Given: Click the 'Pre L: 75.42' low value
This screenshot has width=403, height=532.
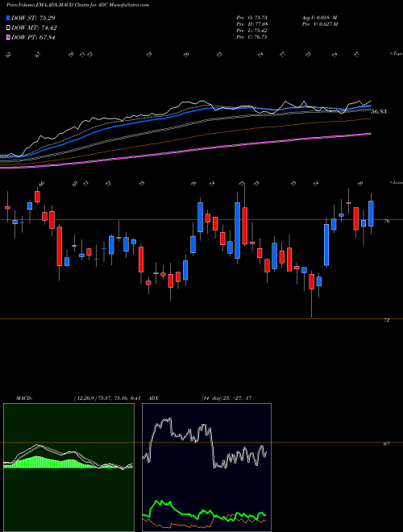Looking at the screenshot, I should 251,31.
